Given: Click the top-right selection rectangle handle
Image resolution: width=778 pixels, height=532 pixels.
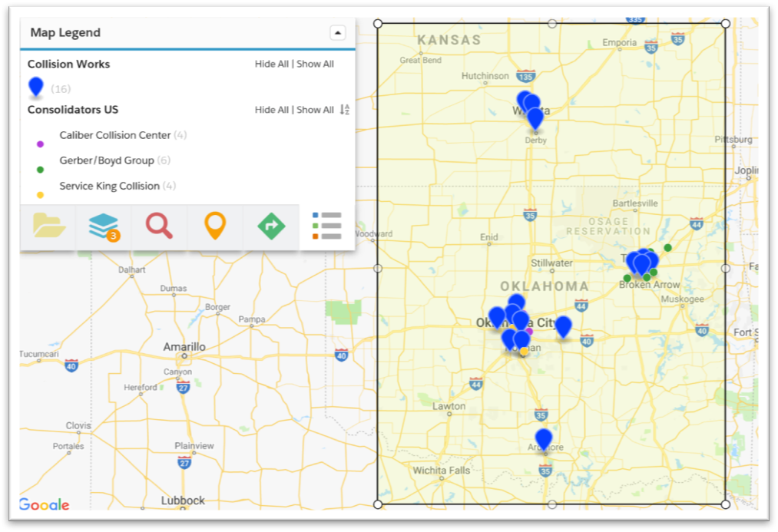Looking at the screenshot, I should [726, 23].
